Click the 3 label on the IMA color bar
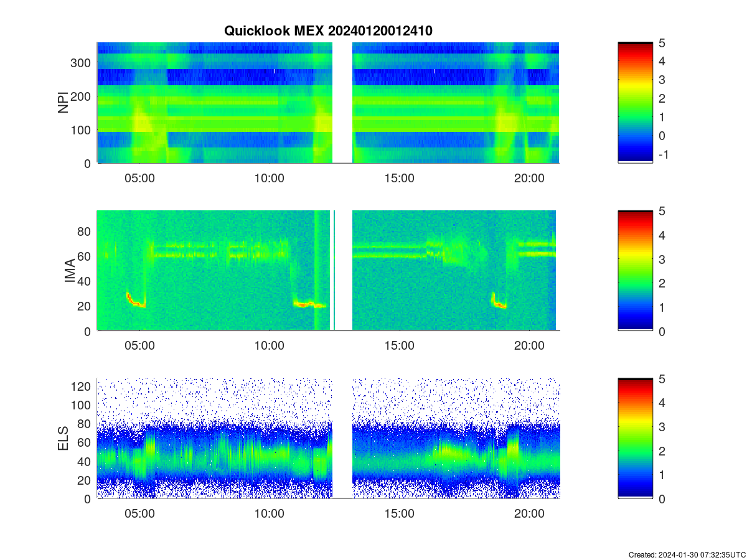 click(x=662, y=259)
